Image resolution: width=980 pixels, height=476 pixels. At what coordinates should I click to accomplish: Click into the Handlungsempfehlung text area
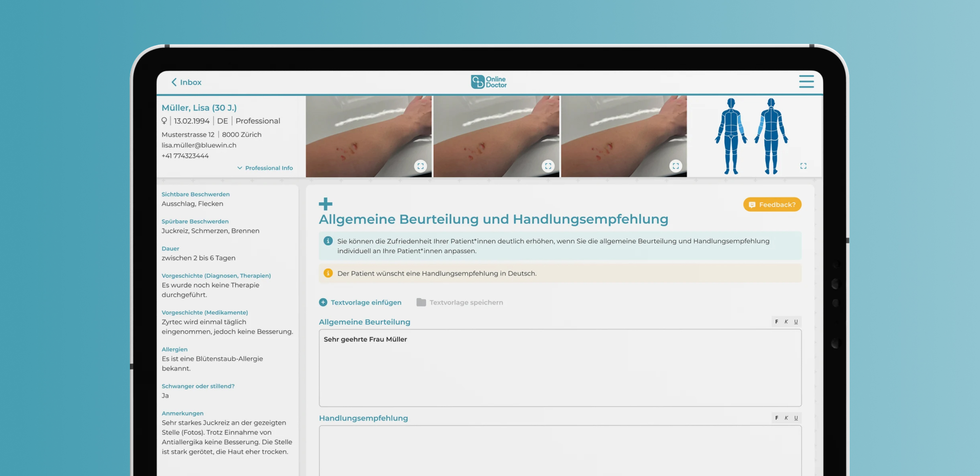coord(560,451)
